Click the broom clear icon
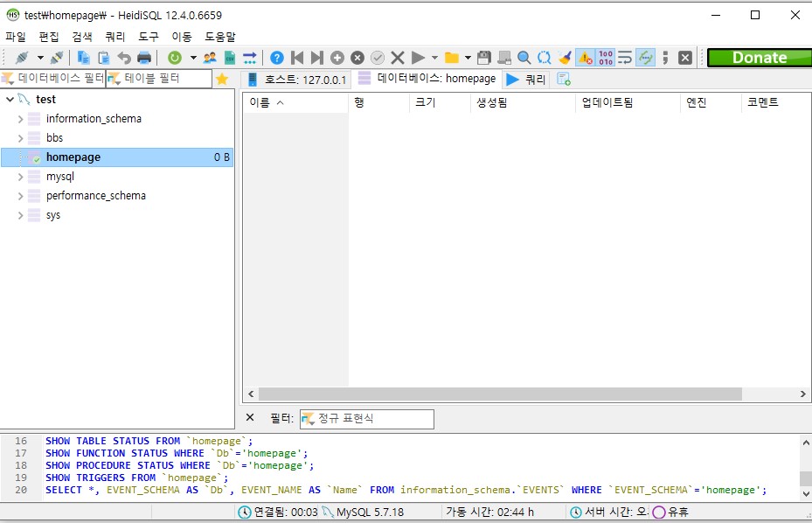 coord(565,58)
